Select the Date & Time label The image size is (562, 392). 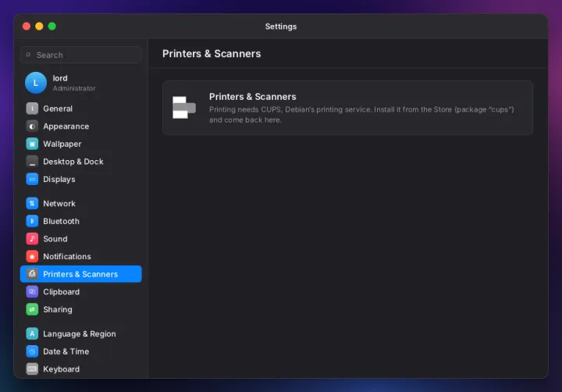[x=66, y=351]
